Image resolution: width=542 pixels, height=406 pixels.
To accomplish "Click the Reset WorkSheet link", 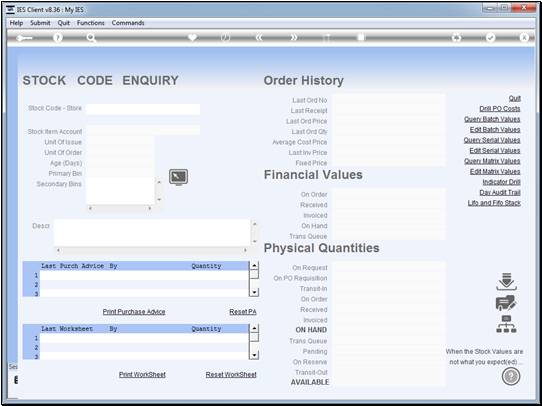I will tap(231, 375).
